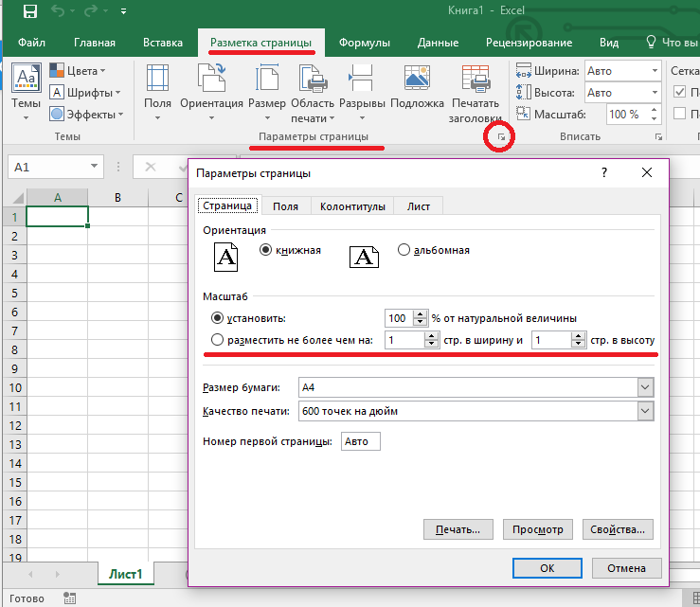Switch to the Файл tab
This screenshot has width=700, height=607.
(31, 43)
